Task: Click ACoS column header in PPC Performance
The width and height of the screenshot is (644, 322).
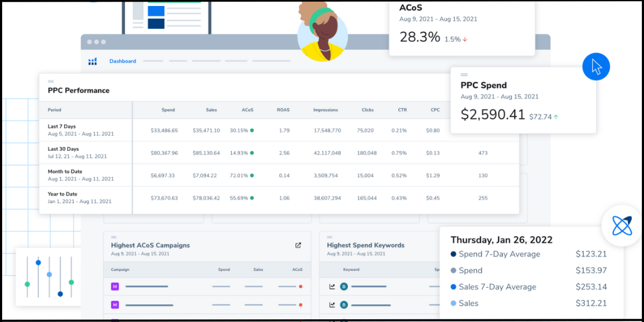Action: 247,110
